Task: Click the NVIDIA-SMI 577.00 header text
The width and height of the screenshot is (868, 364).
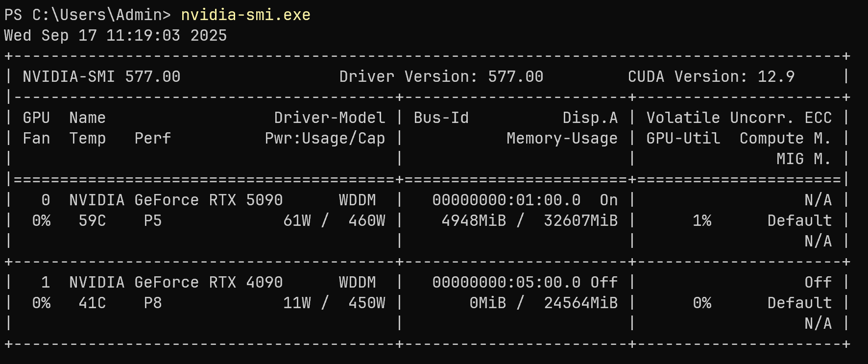Action: point(101,76)
